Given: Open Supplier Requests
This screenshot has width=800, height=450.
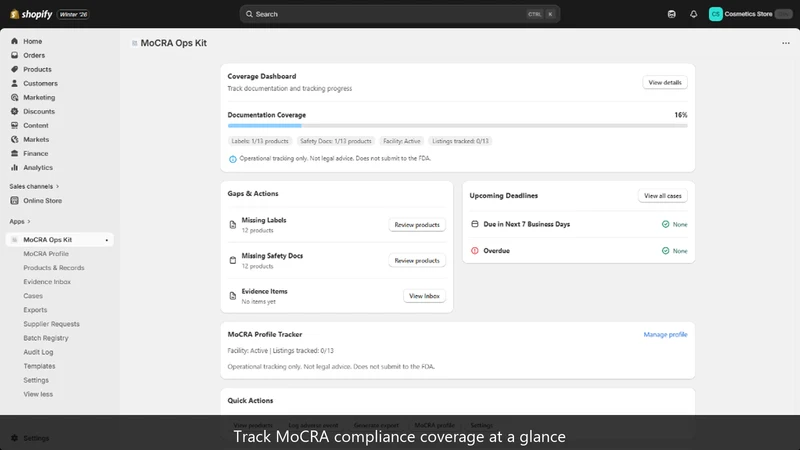Looking at the screenshot, I should coord(52,324).
